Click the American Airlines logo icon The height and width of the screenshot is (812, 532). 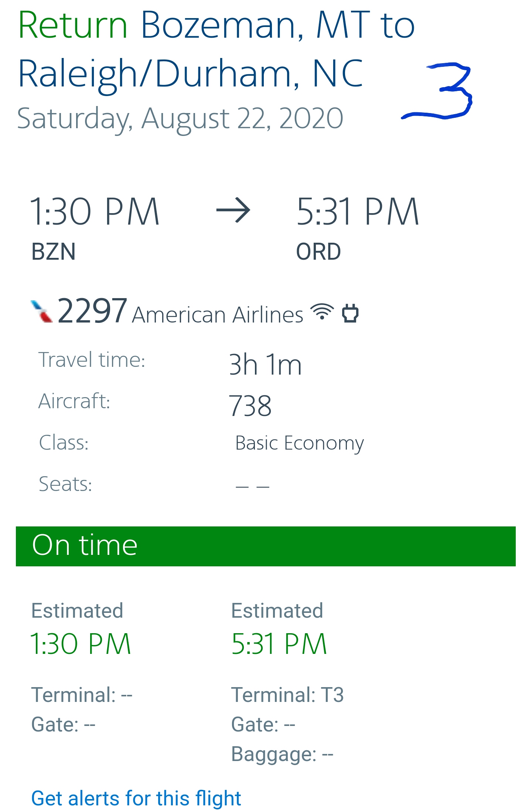(x=41, y=311)
